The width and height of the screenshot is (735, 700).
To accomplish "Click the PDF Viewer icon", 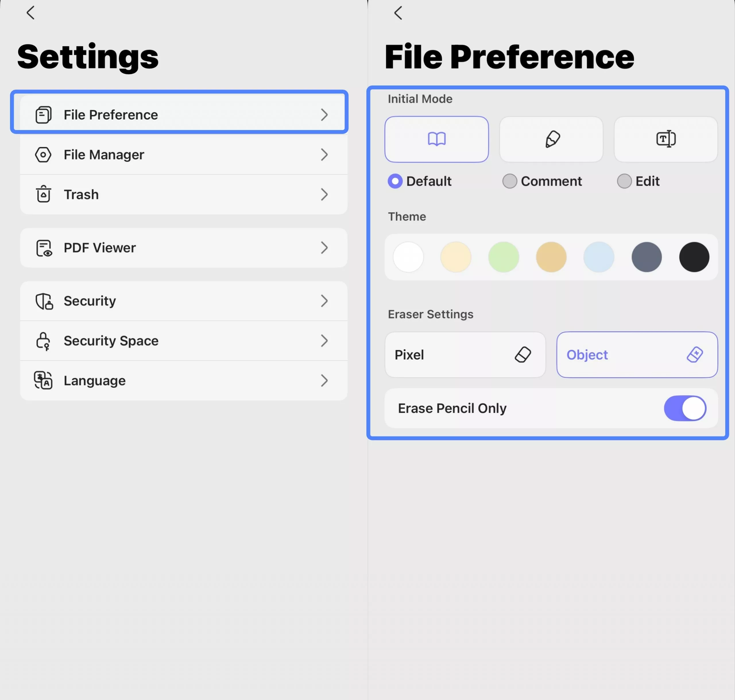I will click(43, 247).
